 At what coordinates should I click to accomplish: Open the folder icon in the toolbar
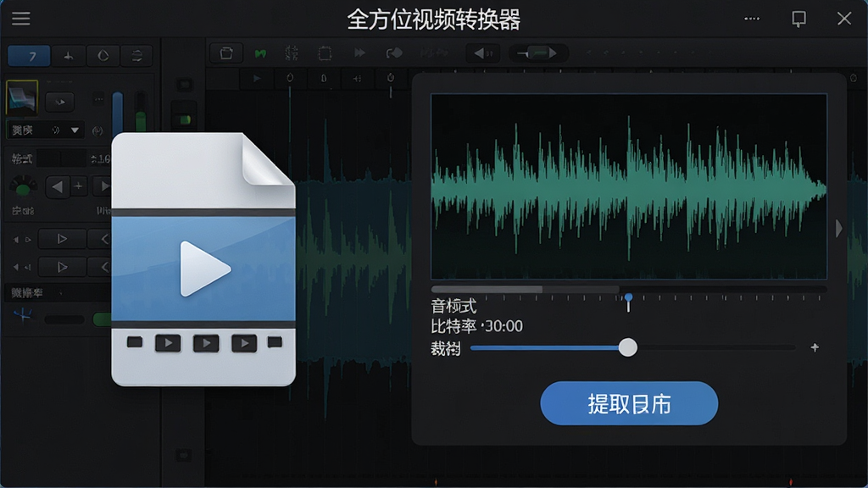click(x=225, y=53)
